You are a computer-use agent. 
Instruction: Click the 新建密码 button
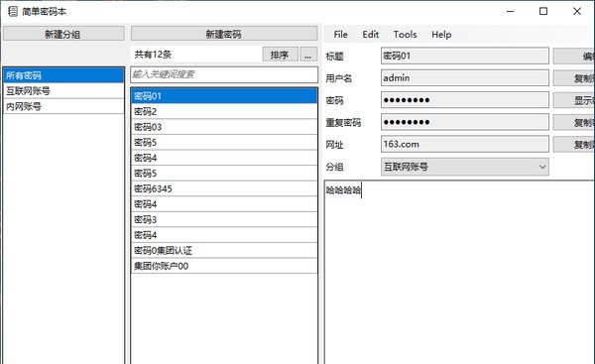tap(224, 34)
